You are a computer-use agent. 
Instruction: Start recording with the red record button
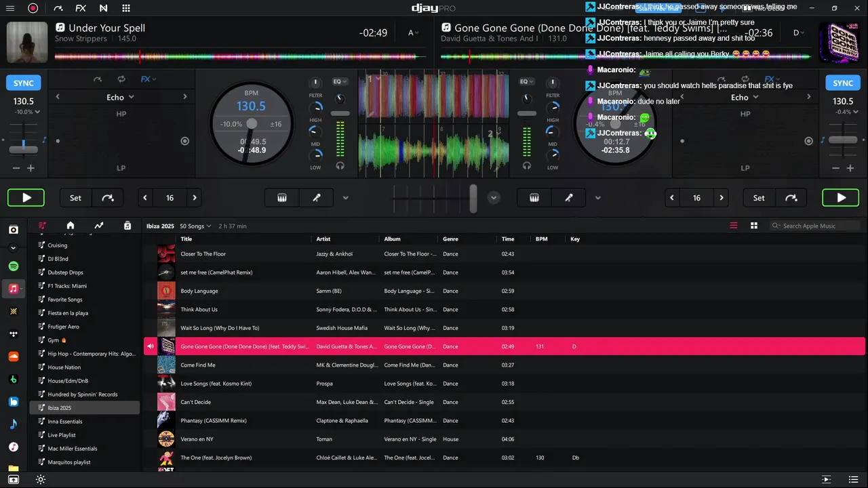click(x=33, y=8)
